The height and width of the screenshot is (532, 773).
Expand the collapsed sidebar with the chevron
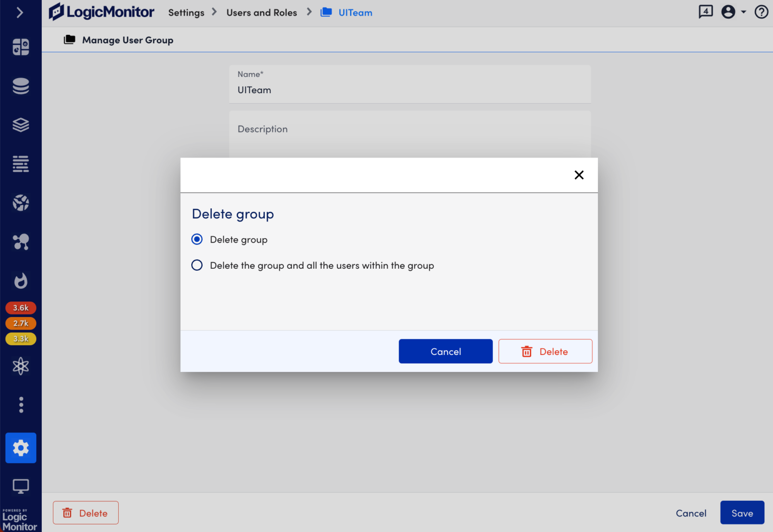point(21,12)
